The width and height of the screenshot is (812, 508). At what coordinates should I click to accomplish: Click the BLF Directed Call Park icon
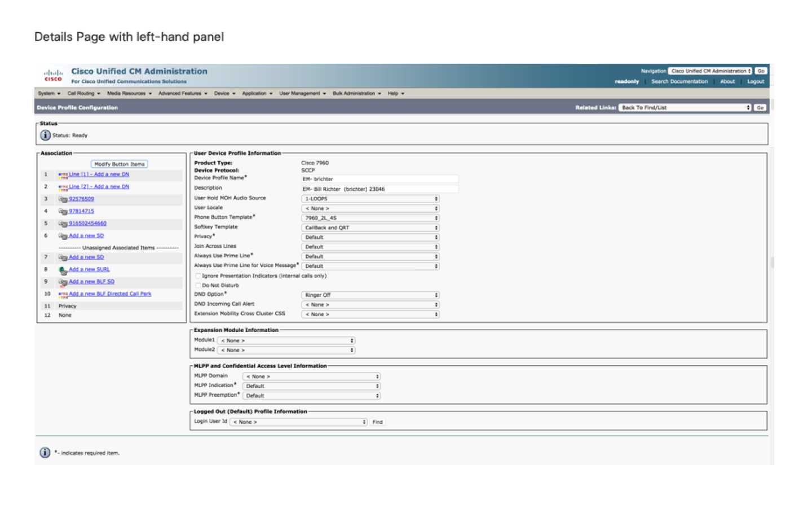63,294
